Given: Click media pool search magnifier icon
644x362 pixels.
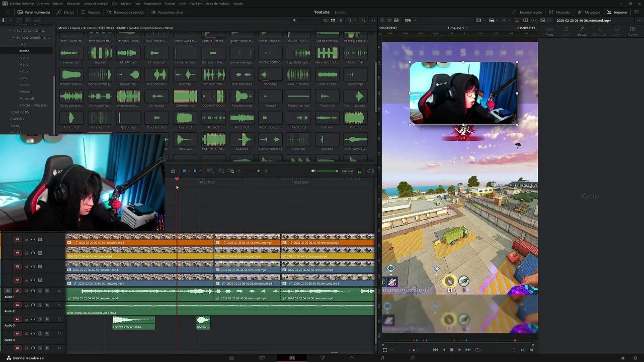Looking at the screenshot, I should pos(349,20).
